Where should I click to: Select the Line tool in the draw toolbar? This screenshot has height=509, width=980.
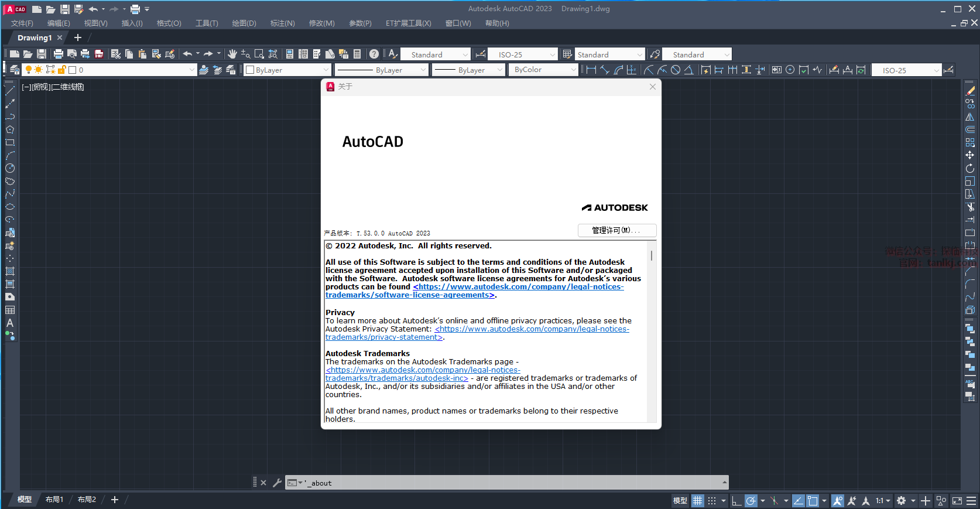[10, 91]
